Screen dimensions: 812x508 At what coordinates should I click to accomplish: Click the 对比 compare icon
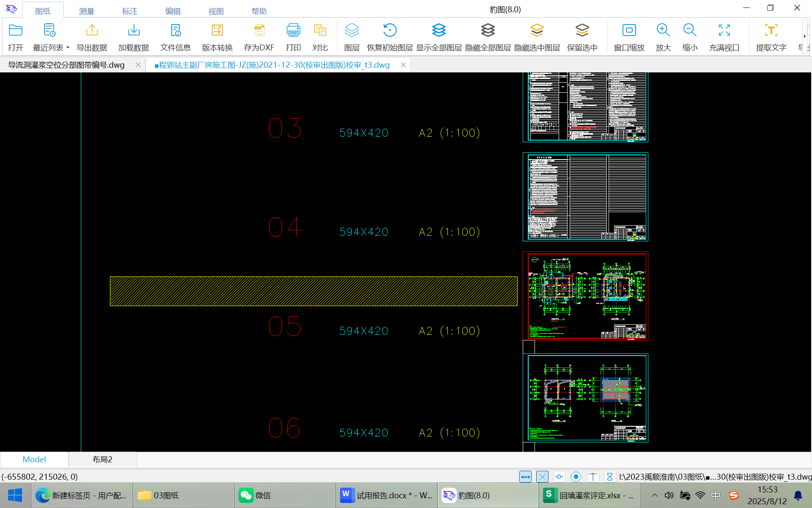click(320, 30)
